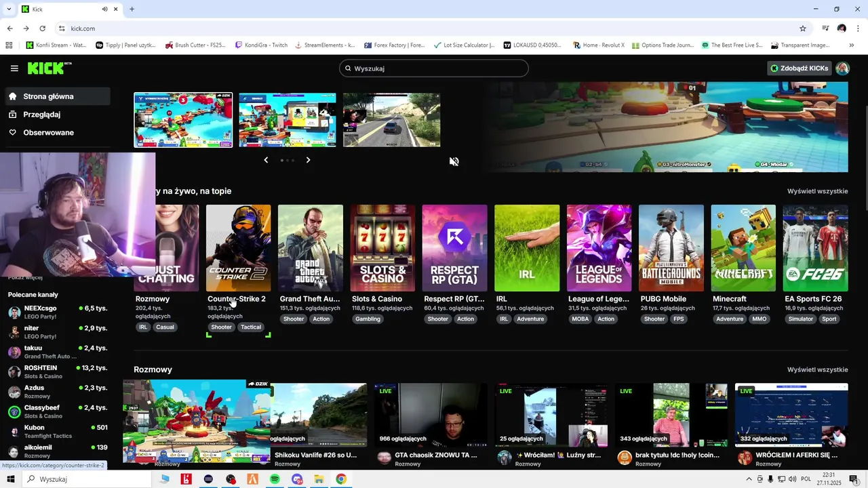868x488 pixels.
Task: Open Spotify from the taskbar
Action: (275, 479)
